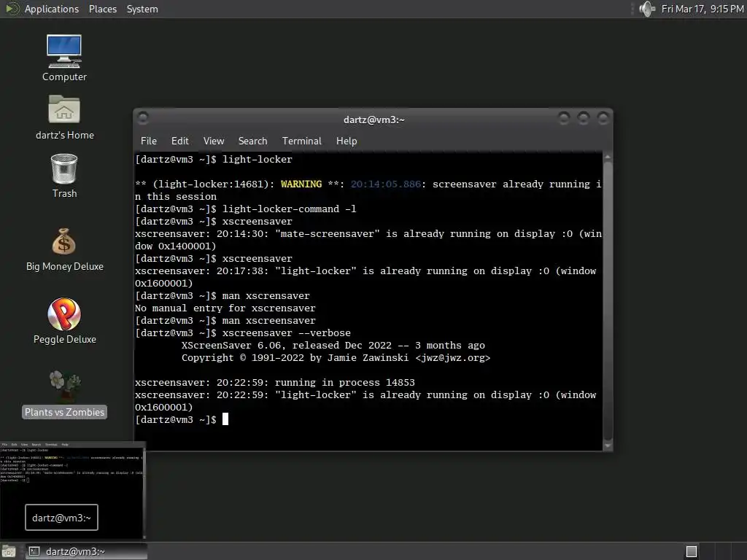Click the yellow WARNING text in terminal
Image resolution: width=747 pixels, height=560 pixels.
click(301, 184)
